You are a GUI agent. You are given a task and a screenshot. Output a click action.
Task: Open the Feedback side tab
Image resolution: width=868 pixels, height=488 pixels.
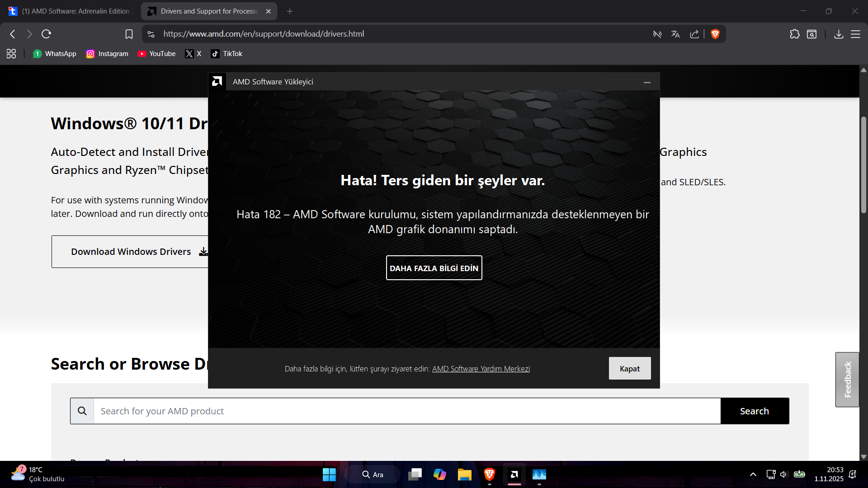tap(848, 380)
